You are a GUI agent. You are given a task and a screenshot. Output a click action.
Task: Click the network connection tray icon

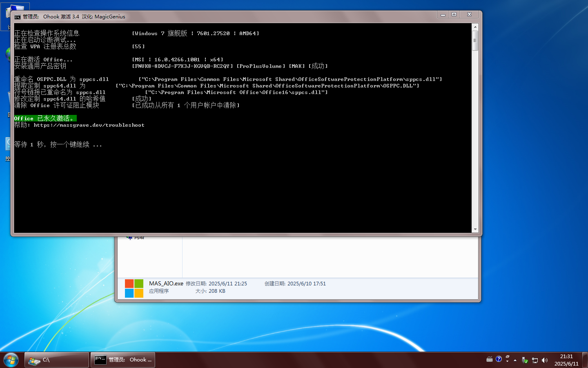[535, 360]
